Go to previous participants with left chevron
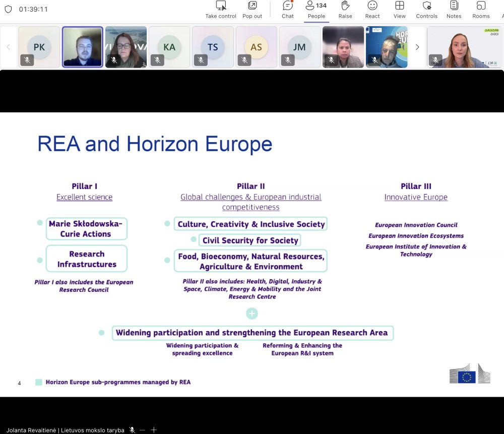 [x=9, y=47]
